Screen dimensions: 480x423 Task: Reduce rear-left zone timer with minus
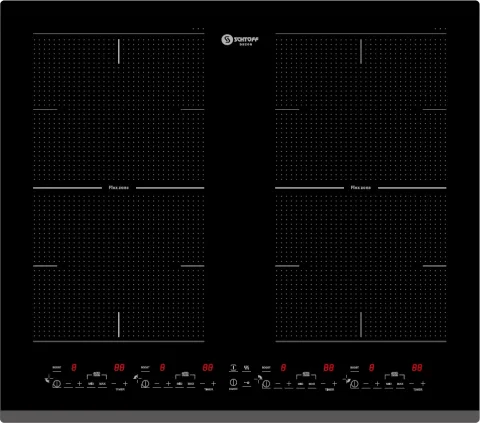pyautogui.click(x=202, y=384)
